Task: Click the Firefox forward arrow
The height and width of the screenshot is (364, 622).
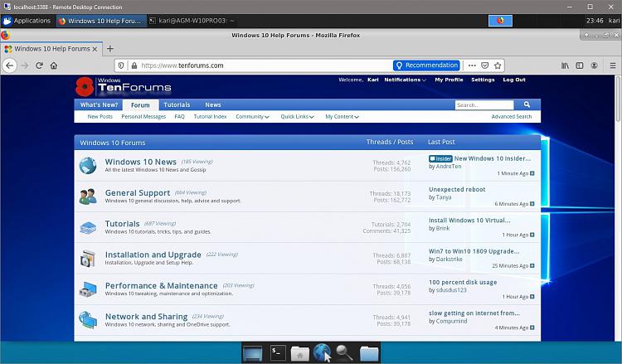Action: point(25,66)
